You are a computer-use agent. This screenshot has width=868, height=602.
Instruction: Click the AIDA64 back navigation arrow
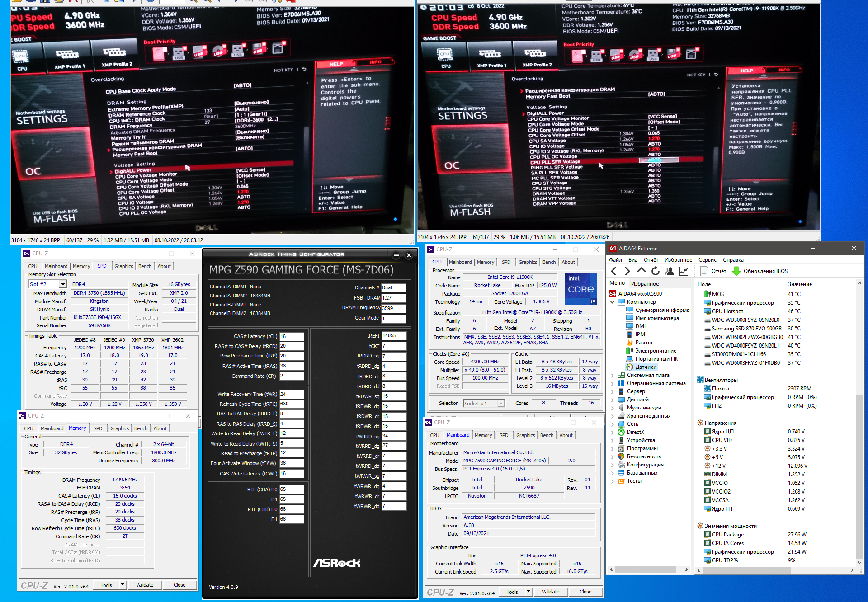613,271
